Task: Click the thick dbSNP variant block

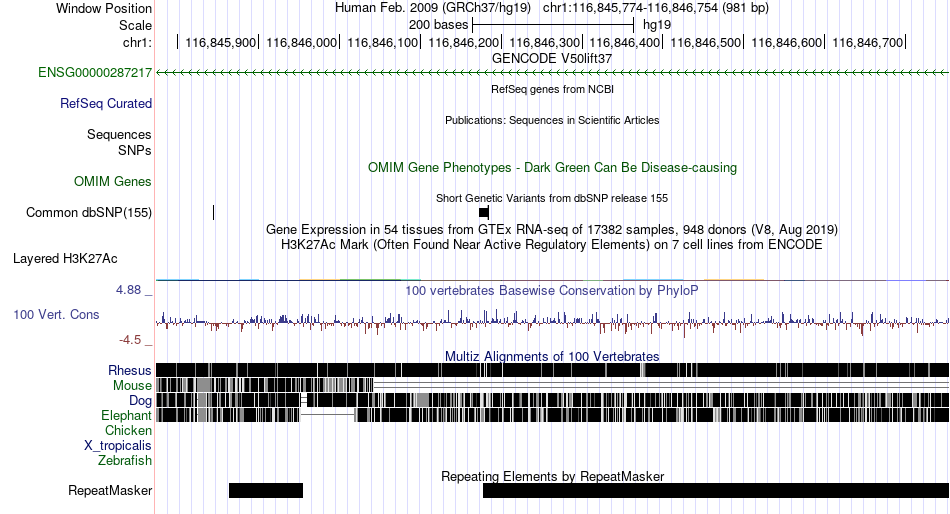Action: (x=483, y=213)
